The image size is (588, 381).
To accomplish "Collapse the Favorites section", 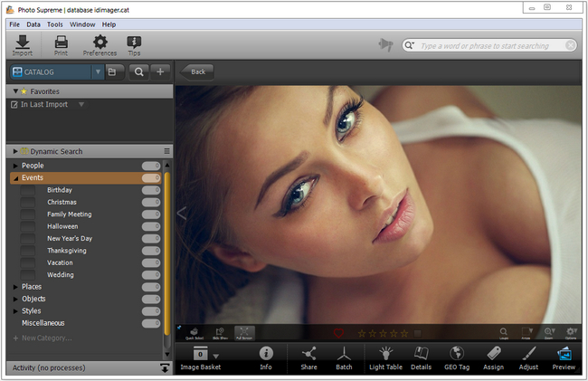I will [15, 91].
